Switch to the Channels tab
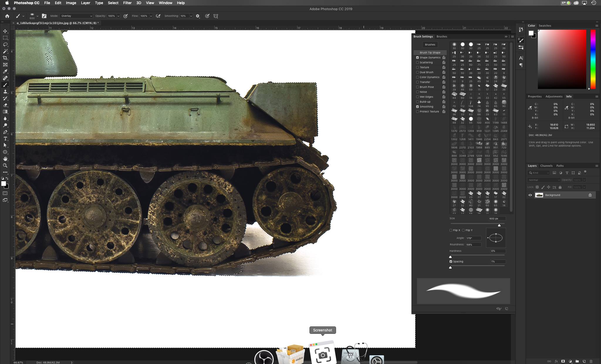 pos(546,166)
